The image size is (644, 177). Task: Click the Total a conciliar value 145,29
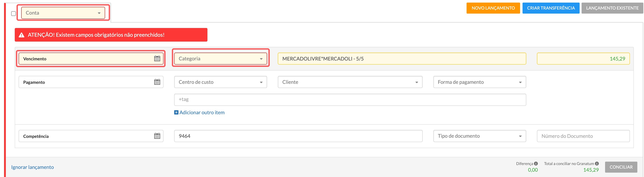pyautogui.click(x=591, y=170)
